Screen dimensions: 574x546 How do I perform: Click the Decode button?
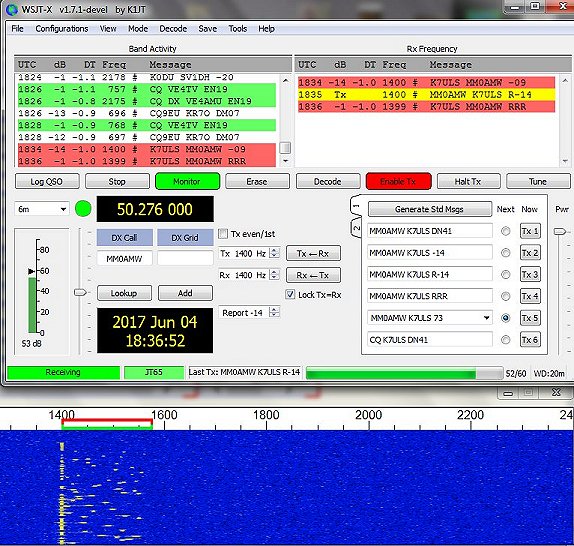point(328,182)
